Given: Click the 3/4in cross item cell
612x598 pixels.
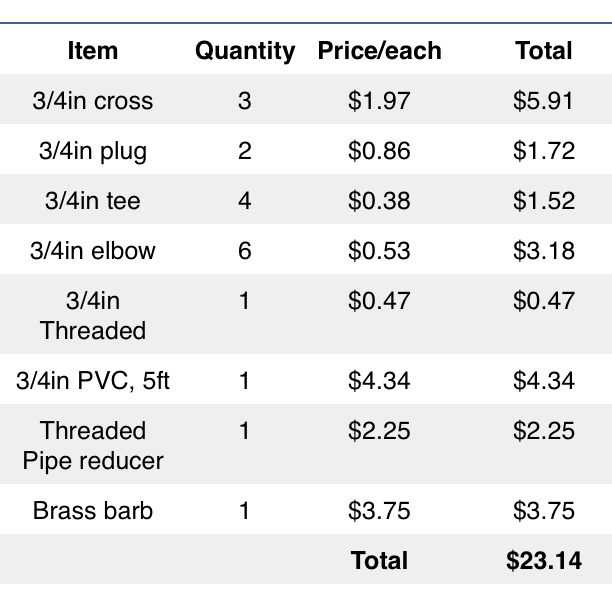Looking at the screenshot, I should (x=93, y=101).
